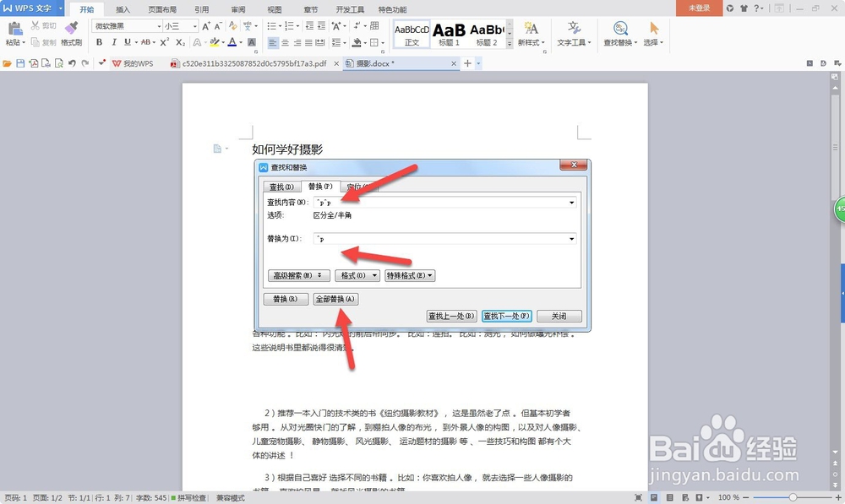This screenshot has width=845, height=504.
Task: Open the 插入 ribbon tab
Action: 123,9
